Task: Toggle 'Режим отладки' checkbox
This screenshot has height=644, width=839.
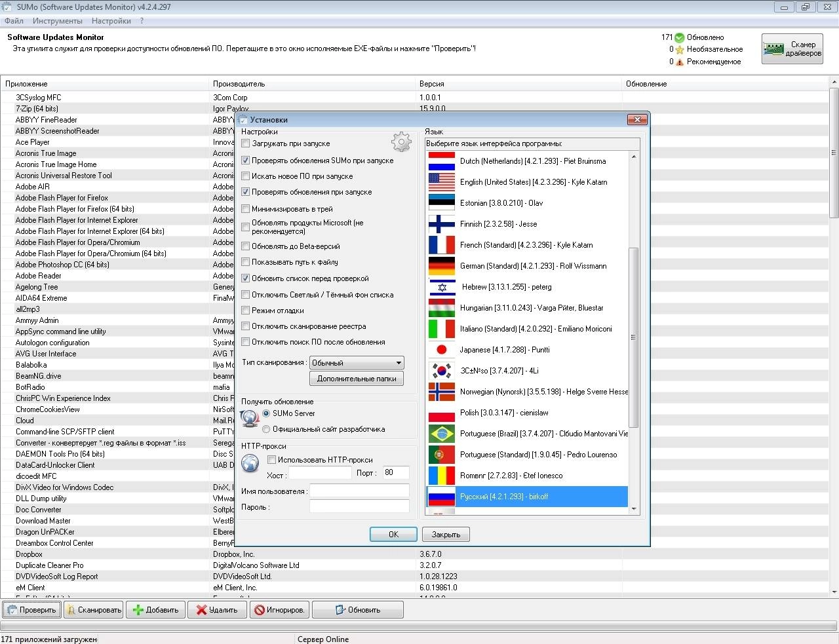Action: (x=246, y=311)
